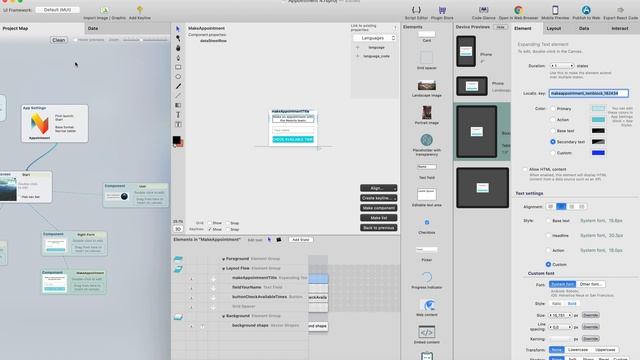The width and height of the screenshot is (640, 360).
Task: Select Action color radio
Action: coord(553,120)
